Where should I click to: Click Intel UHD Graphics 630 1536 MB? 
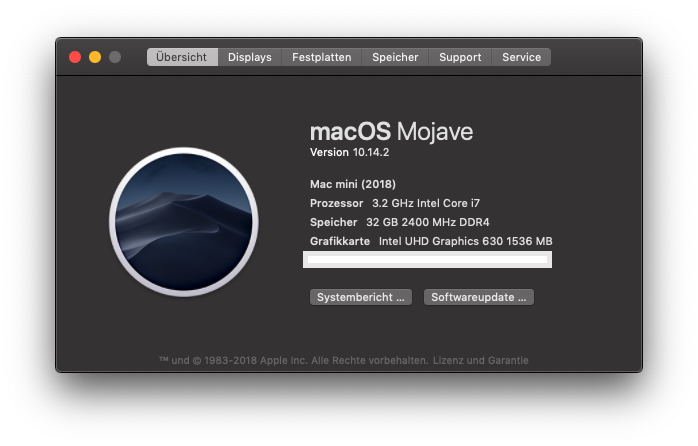coord(465,241)
